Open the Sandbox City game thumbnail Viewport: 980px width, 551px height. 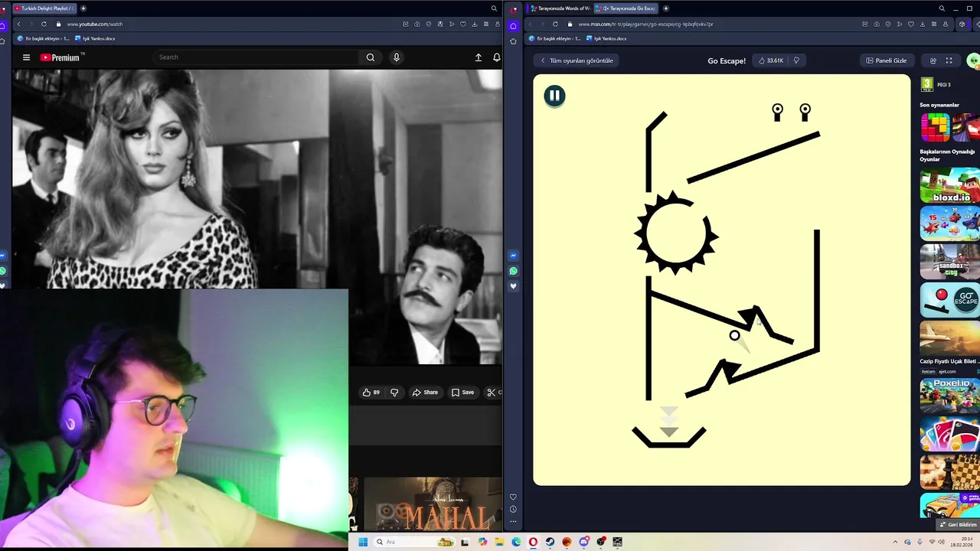pyautogui.click(x=949, y=262)
